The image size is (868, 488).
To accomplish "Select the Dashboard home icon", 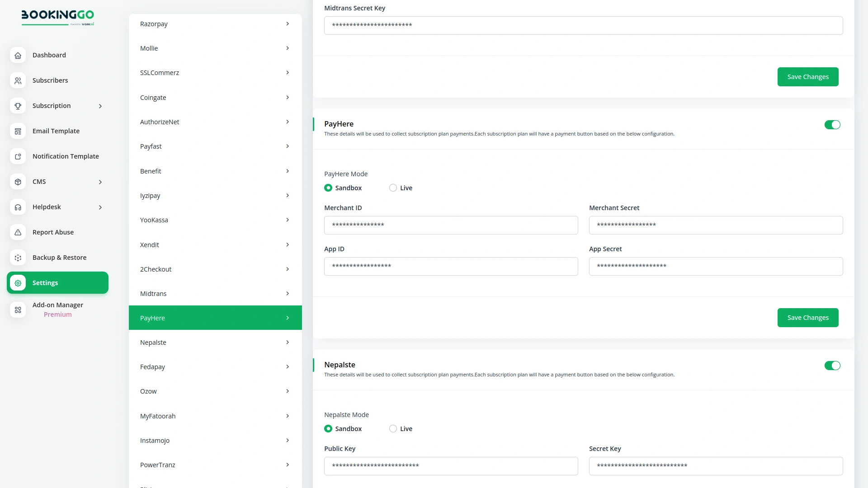I will pos(18,55).
